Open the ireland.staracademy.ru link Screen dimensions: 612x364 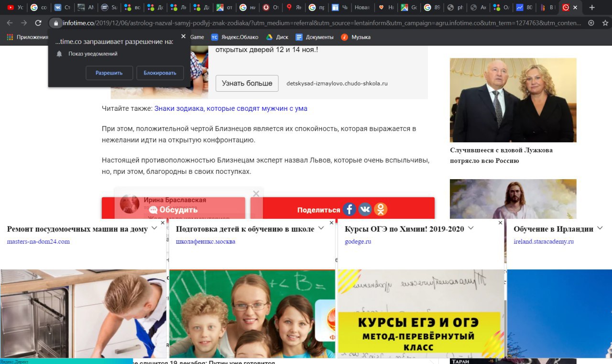(544, 242)
